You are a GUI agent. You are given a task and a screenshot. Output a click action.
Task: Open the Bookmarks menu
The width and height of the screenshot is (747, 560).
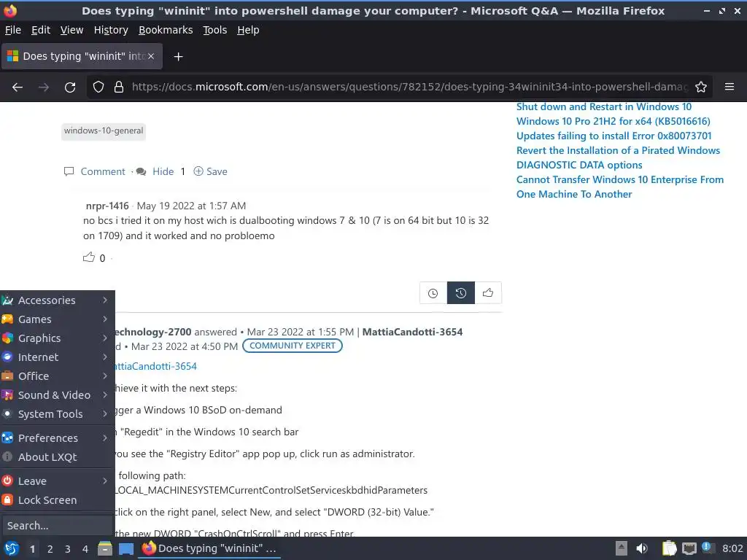click(x=166, y=30)
